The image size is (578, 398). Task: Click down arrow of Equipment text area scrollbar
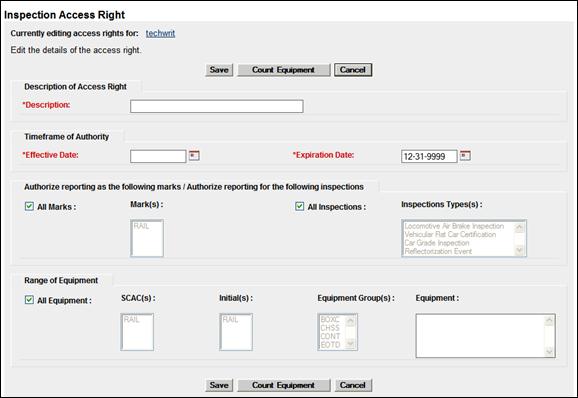point(549,351)
